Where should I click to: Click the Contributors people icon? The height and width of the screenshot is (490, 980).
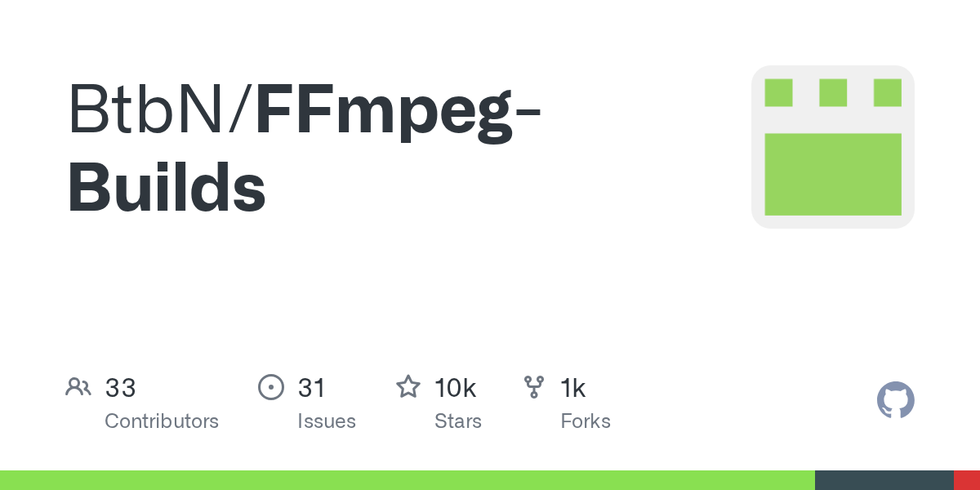[x=78, y=387]
